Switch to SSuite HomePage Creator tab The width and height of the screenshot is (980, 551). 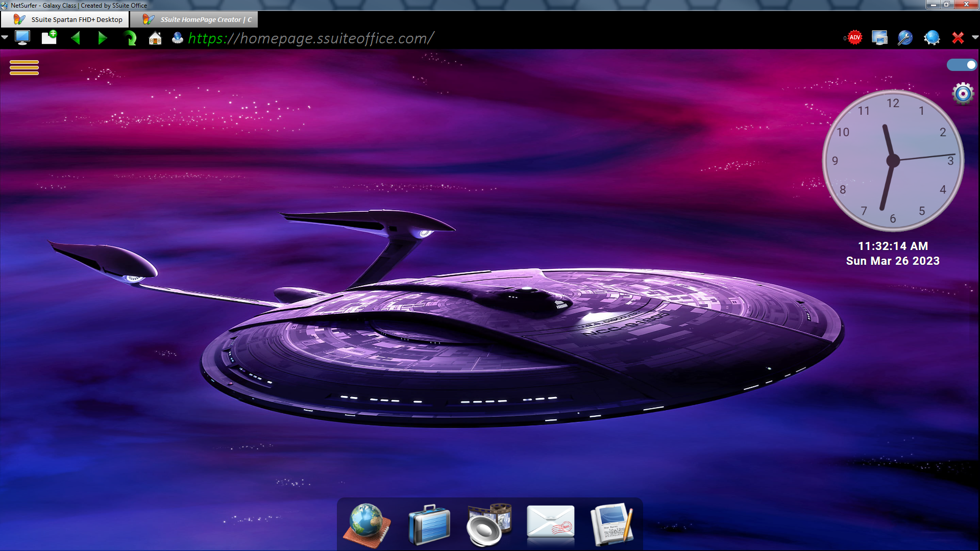tap(194, 19)
